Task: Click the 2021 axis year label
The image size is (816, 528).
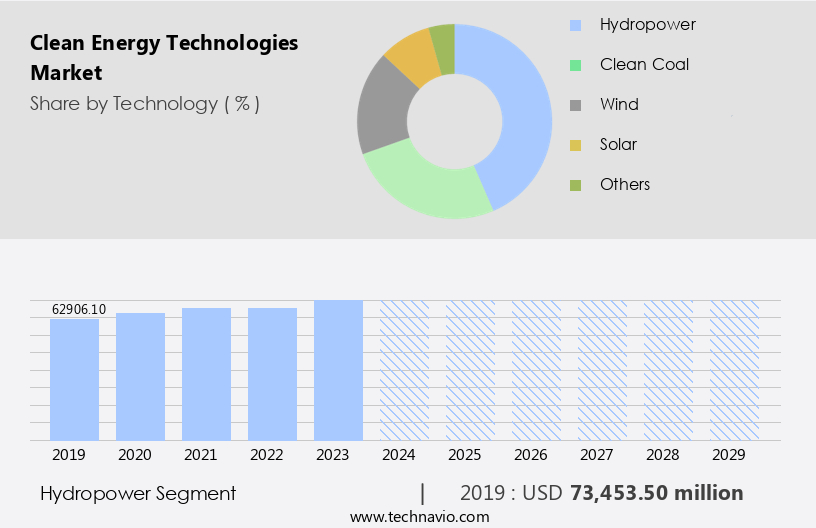Action: coord(201,455)
